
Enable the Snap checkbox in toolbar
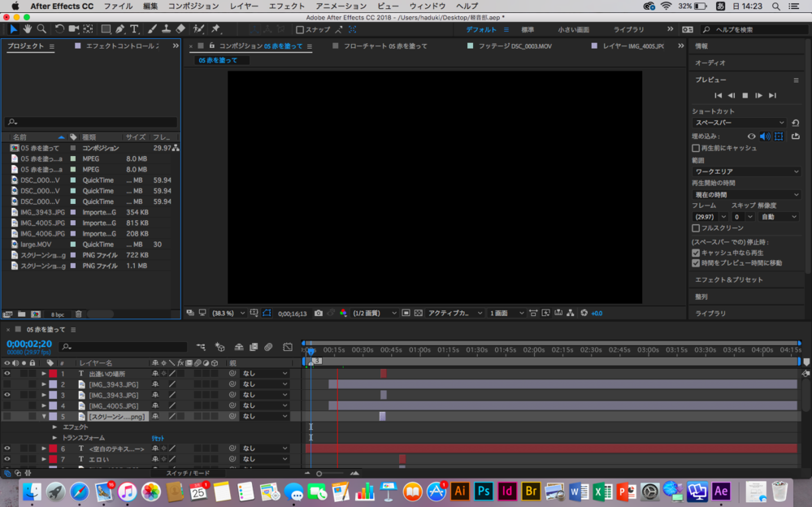[300, 30]
